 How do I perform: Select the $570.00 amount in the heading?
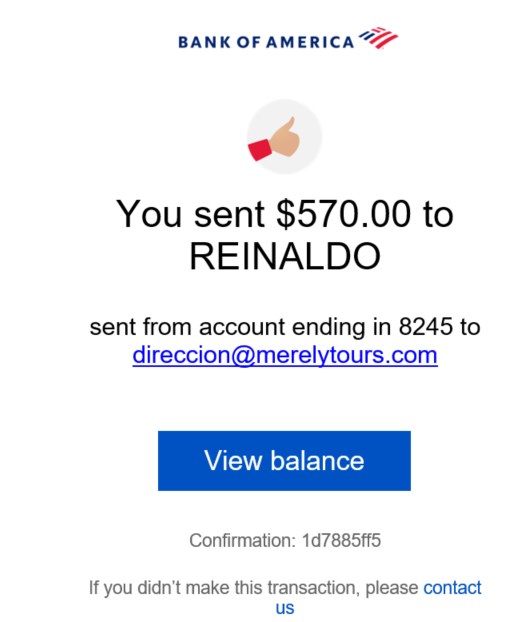pyautogui.click(x=343, y=214)
